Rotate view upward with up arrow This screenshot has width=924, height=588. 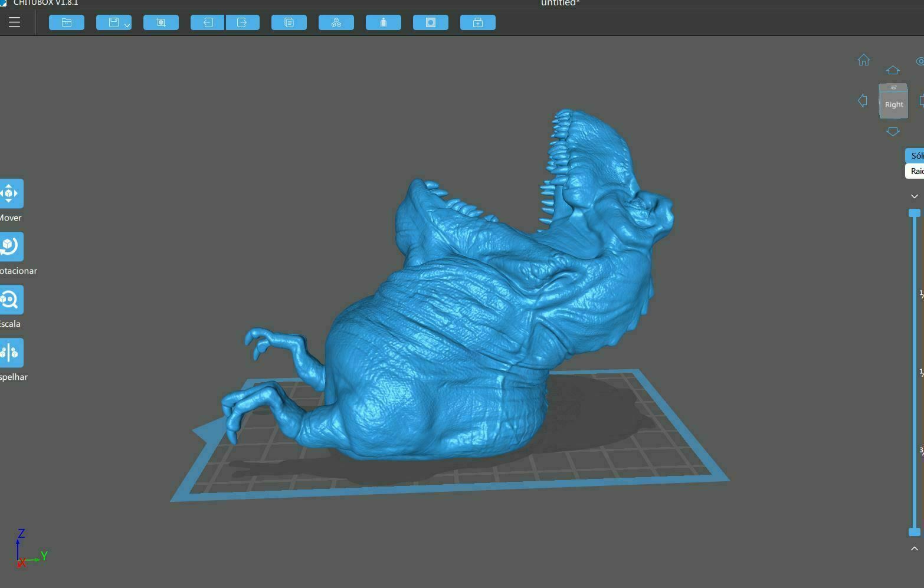(x=893, y=70)
